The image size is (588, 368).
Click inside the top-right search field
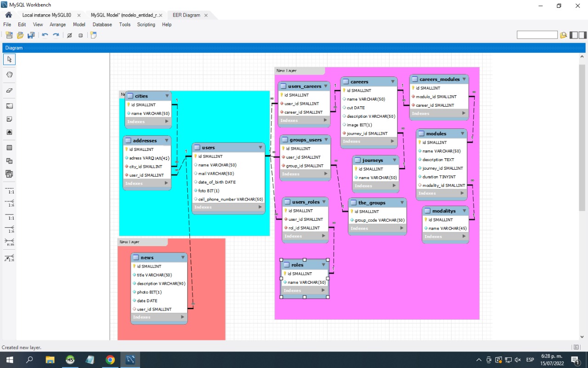(x=537, y=34)
